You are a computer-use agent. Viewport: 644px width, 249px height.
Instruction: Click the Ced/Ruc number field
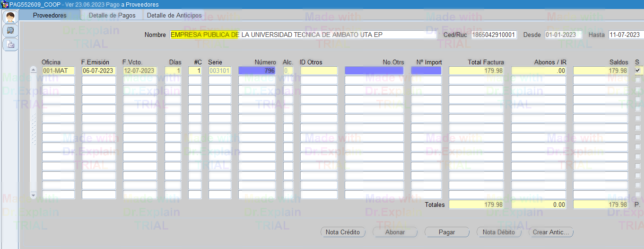coord(494,35)
